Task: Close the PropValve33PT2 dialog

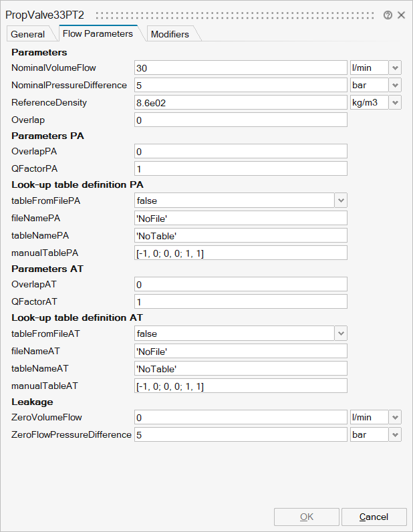Action: pyautogui.click(x=401, y=15)
